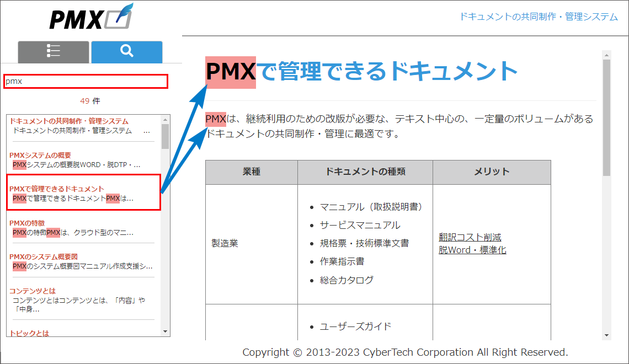Click list item サービスマニュアル
The height and width of the screenshot is (364, 629).
point(360,226)
